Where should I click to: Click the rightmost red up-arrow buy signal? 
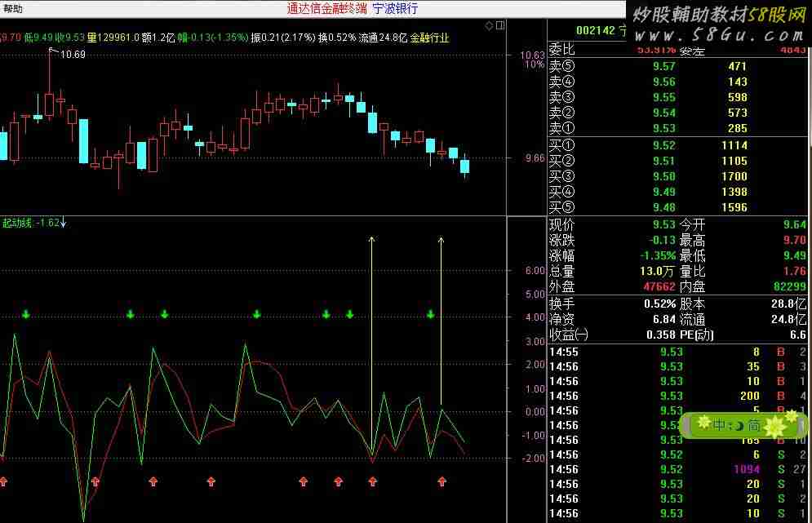(443, 481)
